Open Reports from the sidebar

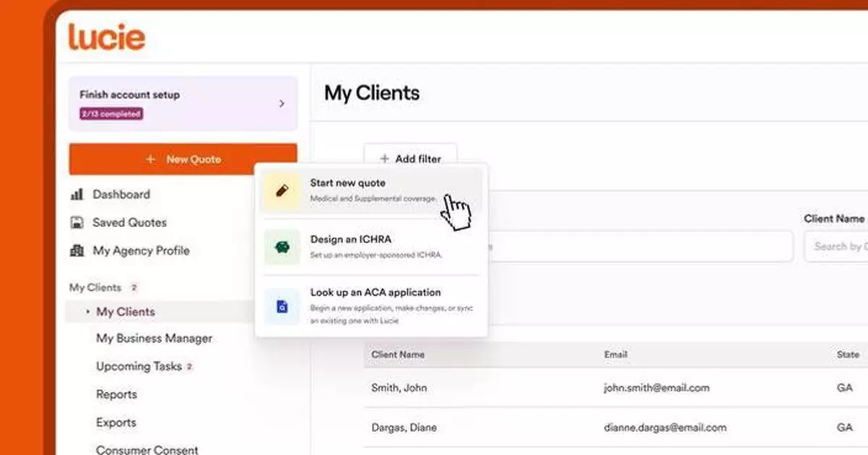click(116, 395)
